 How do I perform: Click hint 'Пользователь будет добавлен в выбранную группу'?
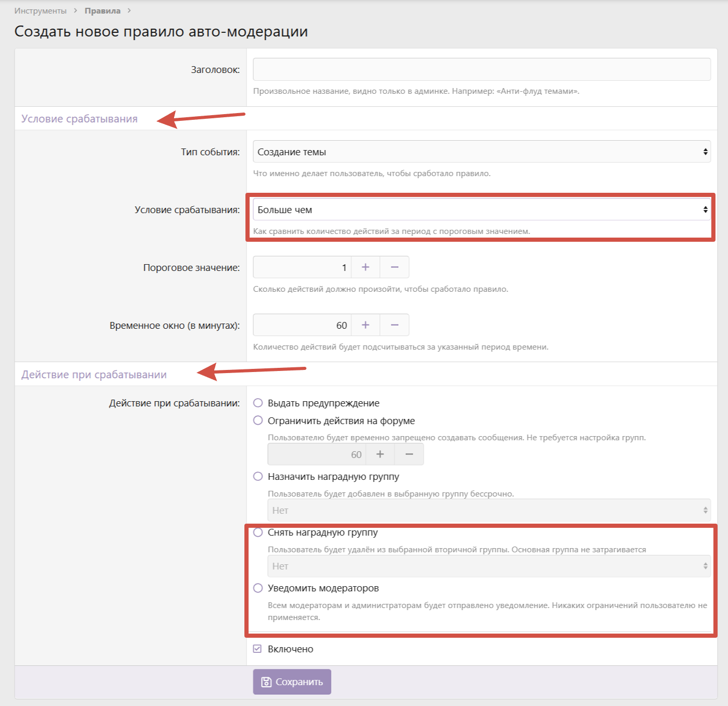(391, 494)
